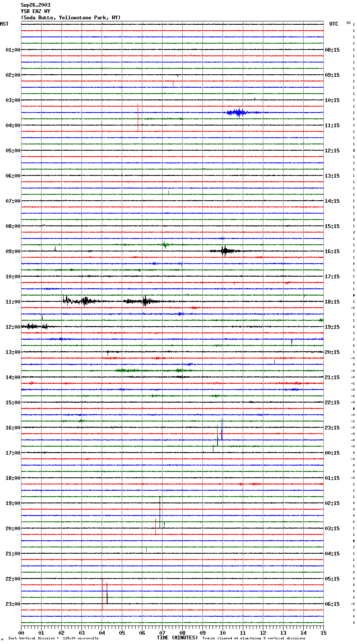Viewport: 357px width, 644px height.
Task: Click the 16:15 UTC time label
Action: (332, 251)
